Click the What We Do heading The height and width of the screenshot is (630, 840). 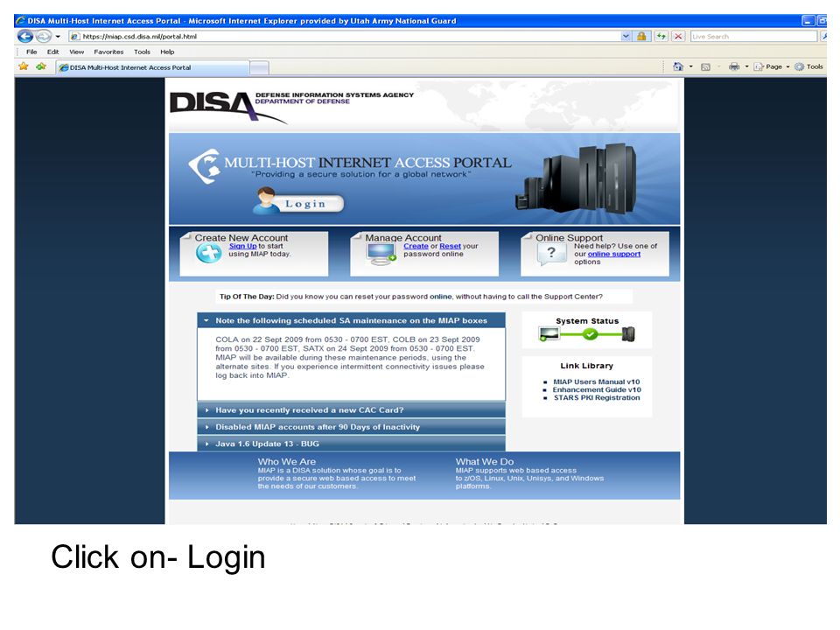coord(484,461)
